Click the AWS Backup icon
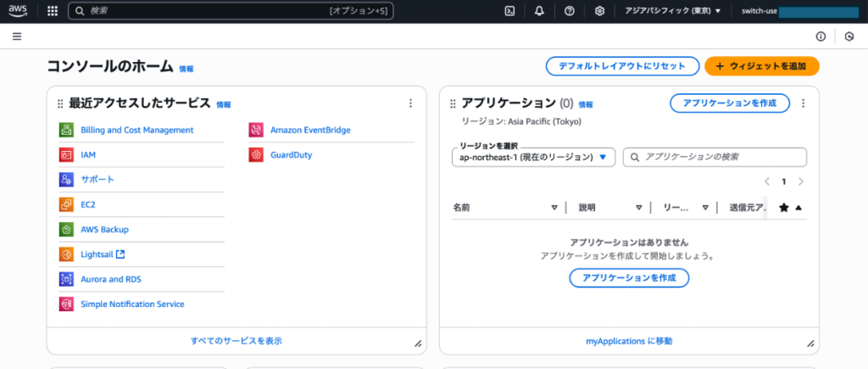 tap(66, 229)
